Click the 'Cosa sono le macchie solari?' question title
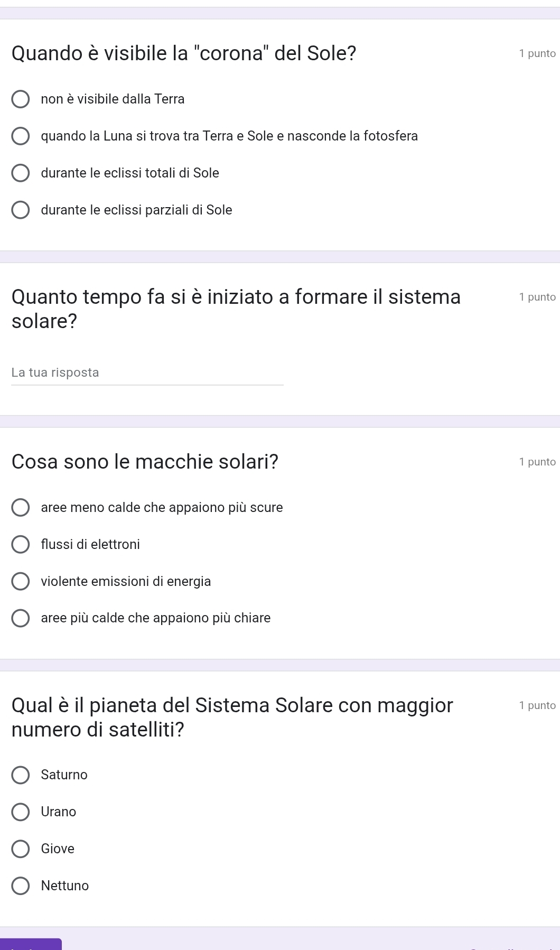This screenshot has height=950, width=560. (x=145, y=462)
